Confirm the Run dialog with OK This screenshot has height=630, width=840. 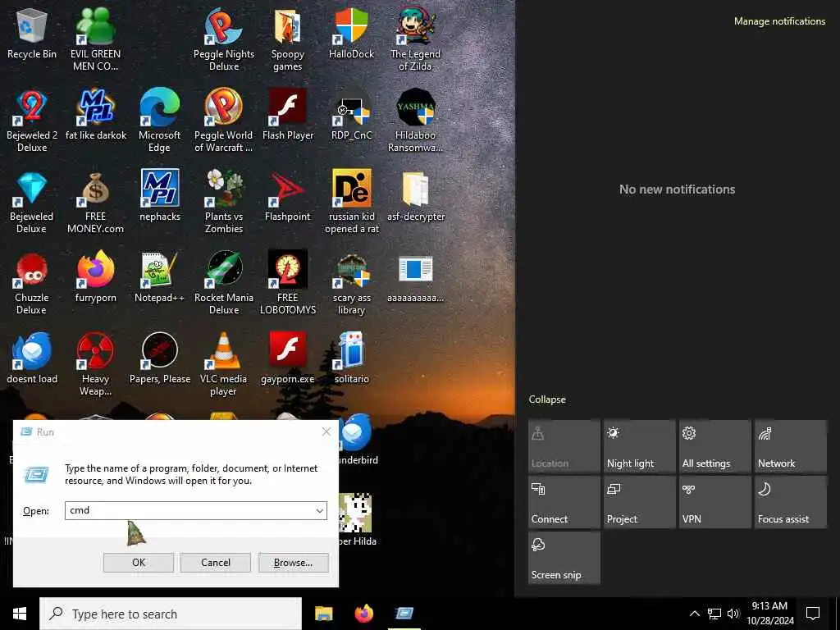click(138, 563)
